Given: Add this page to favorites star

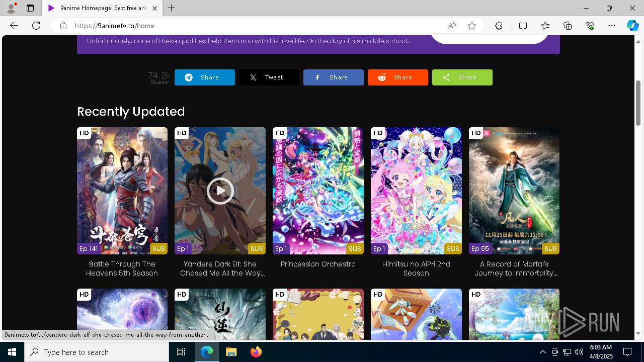Looking at the screenshot, I should tap(472, 26).
